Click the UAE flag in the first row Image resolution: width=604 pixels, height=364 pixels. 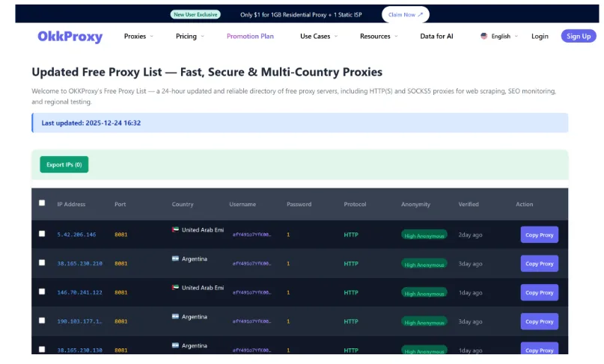tap(175, 230)
